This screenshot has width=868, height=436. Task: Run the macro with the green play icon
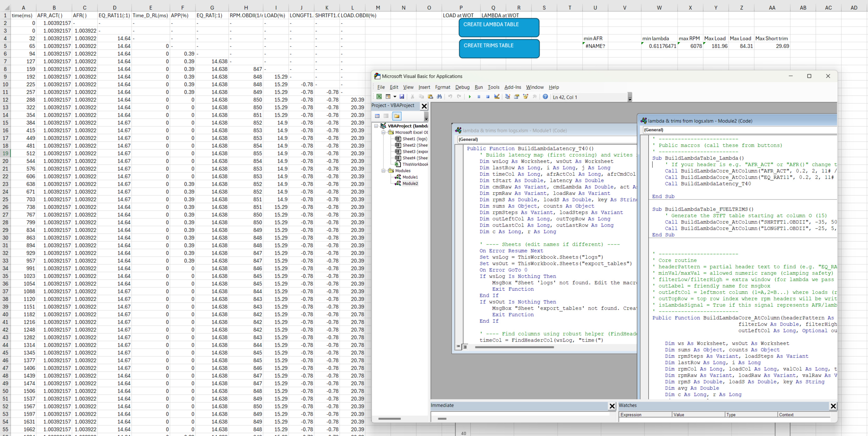pos(470,97)
